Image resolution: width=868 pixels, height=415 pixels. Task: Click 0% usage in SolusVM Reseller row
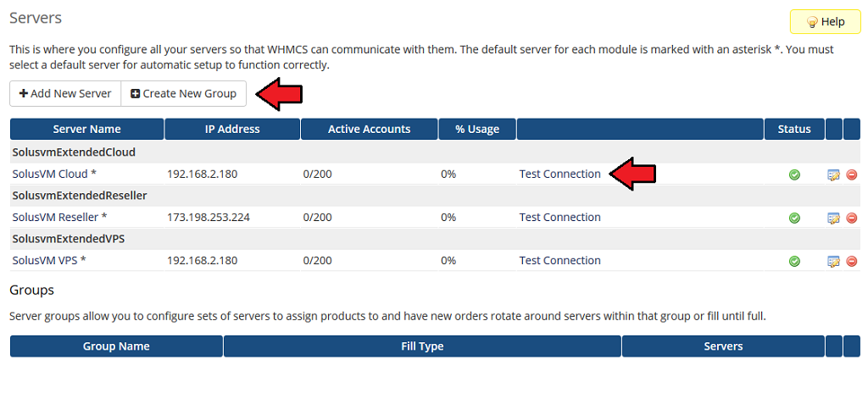click(x=448, y=217)
